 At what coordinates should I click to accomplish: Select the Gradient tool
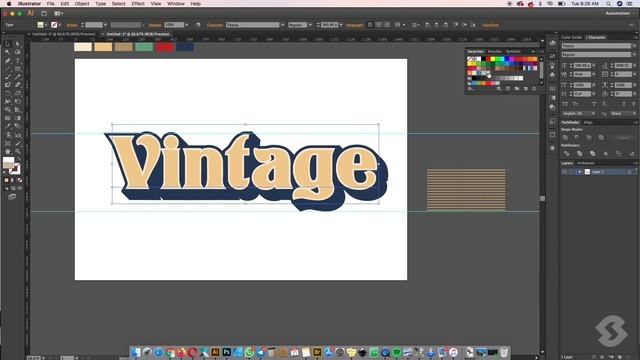click(x=18, y=118)
